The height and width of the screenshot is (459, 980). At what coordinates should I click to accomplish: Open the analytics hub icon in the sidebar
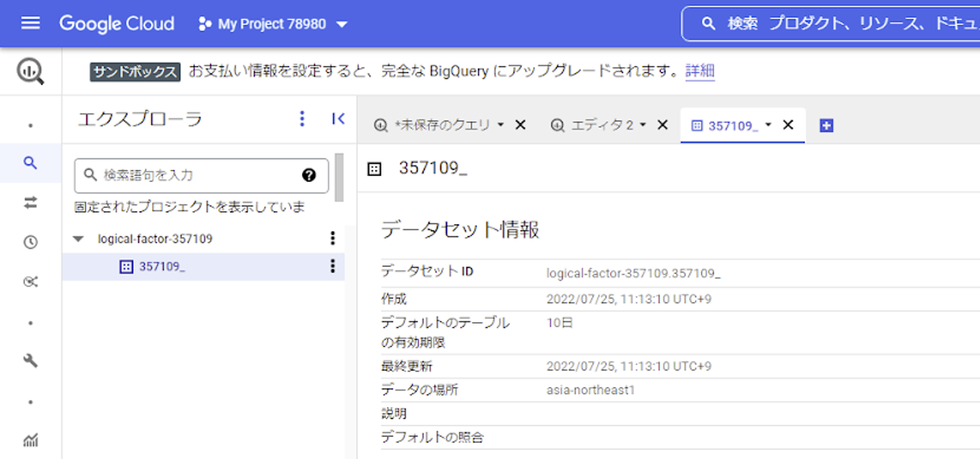[x=31, y=282]
